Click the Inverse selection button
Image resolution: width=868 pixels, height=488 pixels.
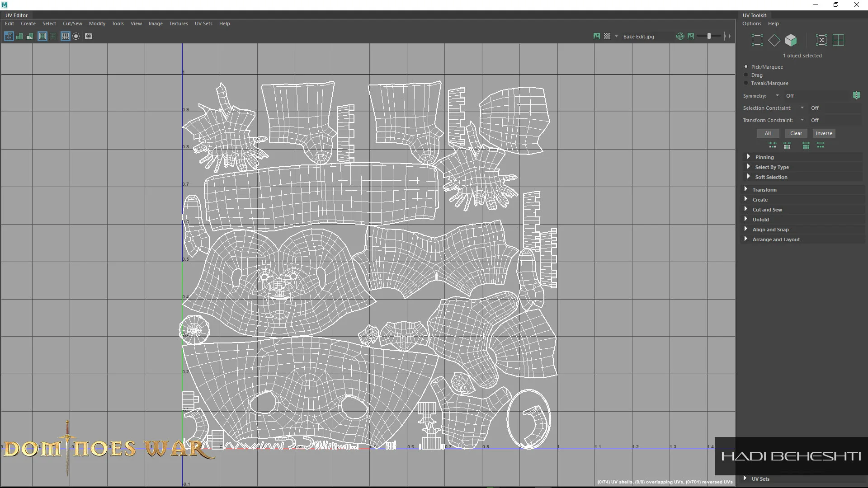click(x=824, y=133)
